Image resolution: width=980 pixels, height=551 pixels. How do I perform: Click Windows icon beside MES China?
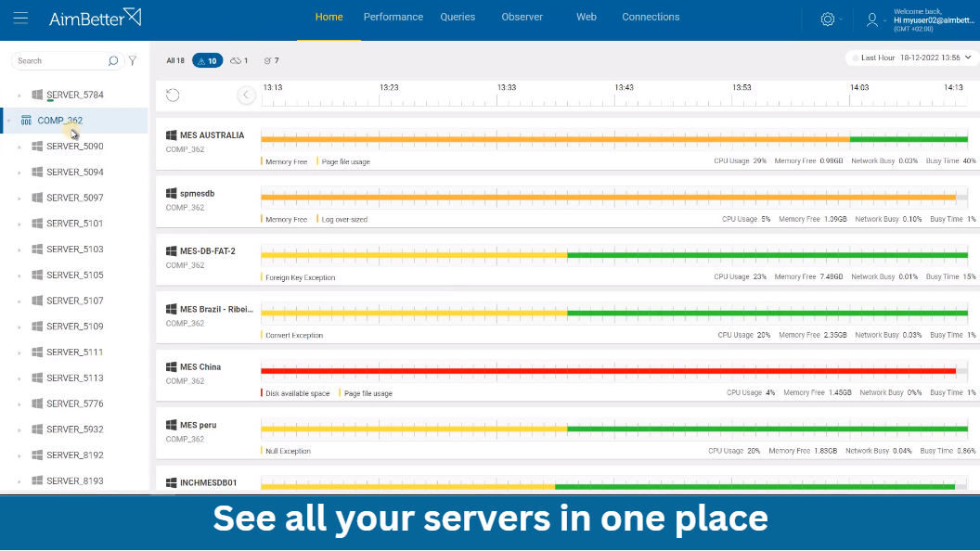172,366
